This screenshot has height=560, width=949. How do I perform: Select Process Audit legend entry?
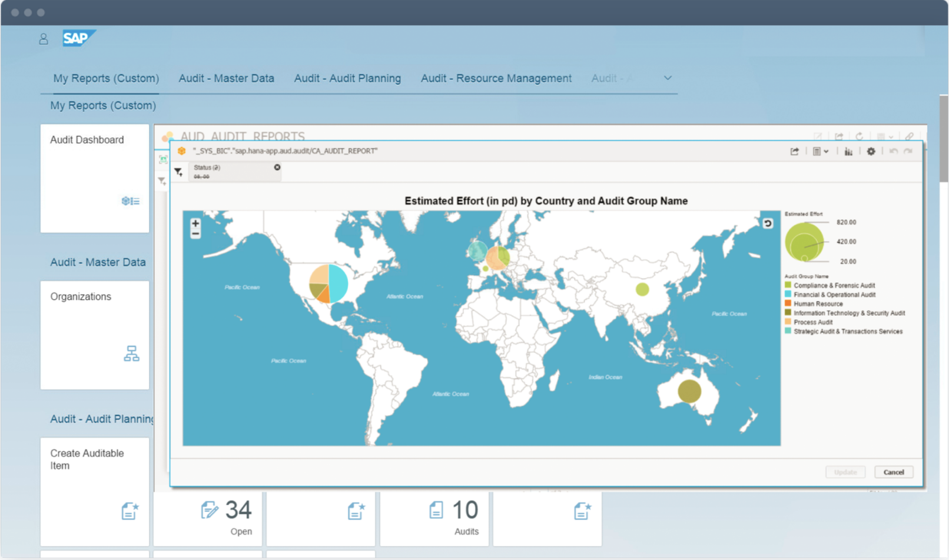pos(809,322)
